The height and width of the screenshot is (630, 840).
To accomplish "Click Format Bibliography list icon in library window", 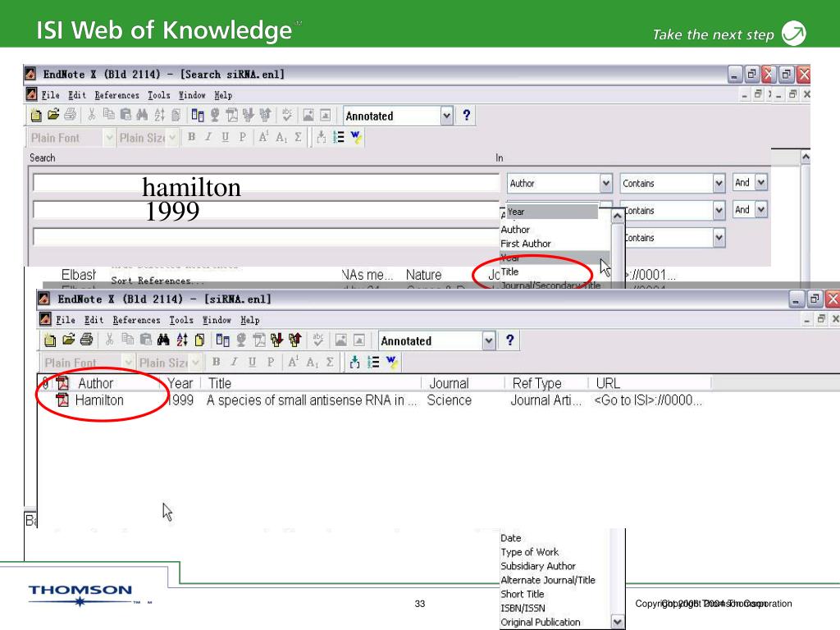I will (x=373, y=363).
